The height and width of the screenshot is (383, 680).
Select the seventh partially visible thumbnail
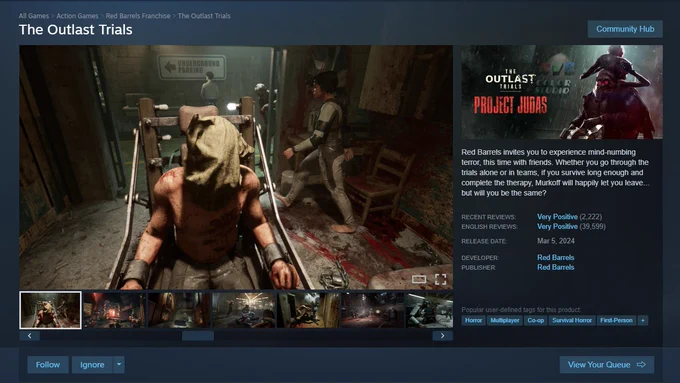click(x=429, y=310)
